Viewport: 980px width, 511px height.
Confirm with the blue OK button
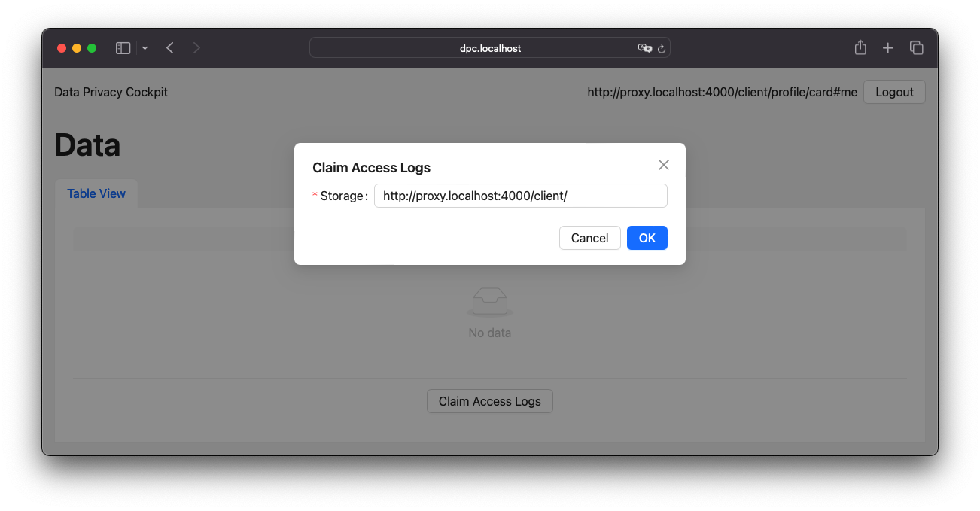pyautogui.click(x=647, y=238)
